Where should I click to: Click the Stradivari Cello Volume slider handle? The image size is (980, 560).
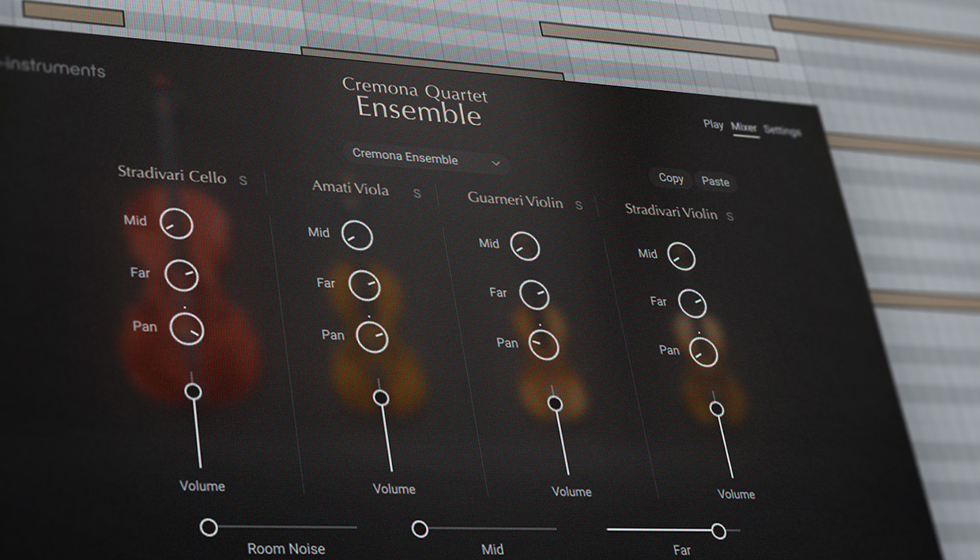point(193,392)
